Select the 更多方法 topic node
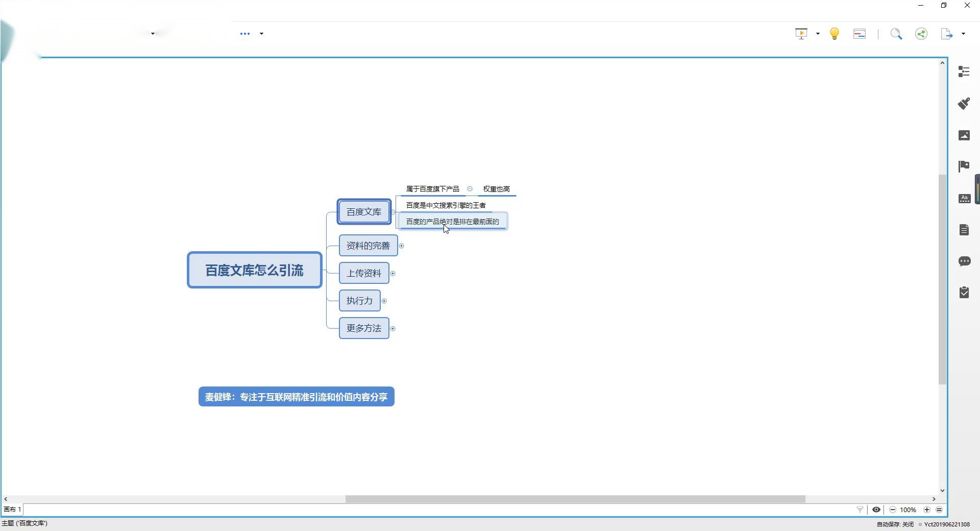980x531 pixels. click(x=364, y=328)
